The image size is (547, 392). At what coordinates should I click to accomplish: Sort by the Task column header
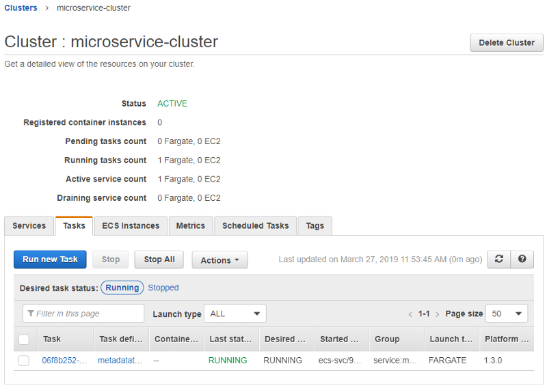66,339
